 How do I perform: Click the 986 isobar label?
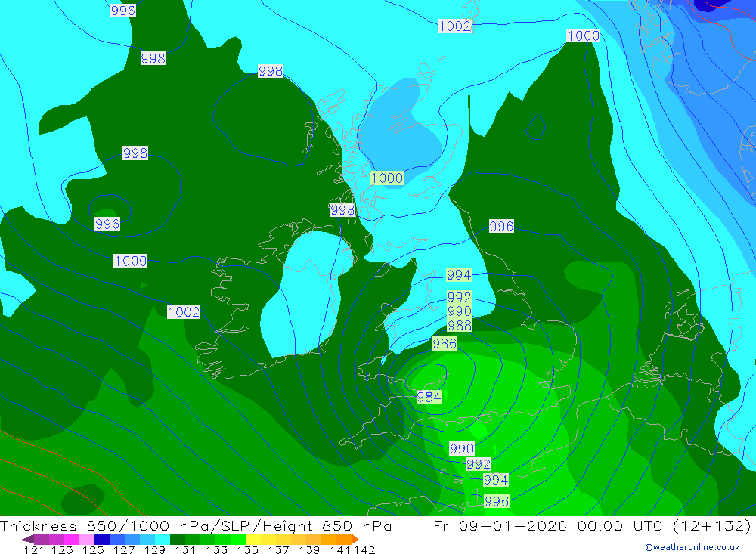[445, 344]
